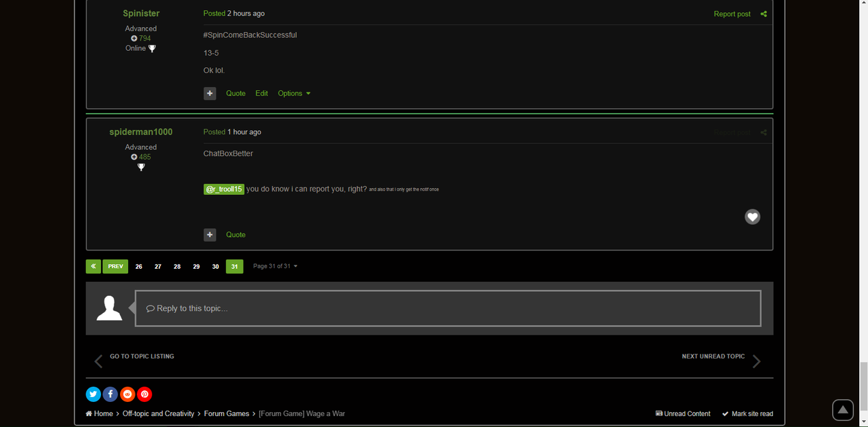This screenshot has width=868, height=427.
Task: Click 'Go to topic listing' link
Action: tap(142, 356)
